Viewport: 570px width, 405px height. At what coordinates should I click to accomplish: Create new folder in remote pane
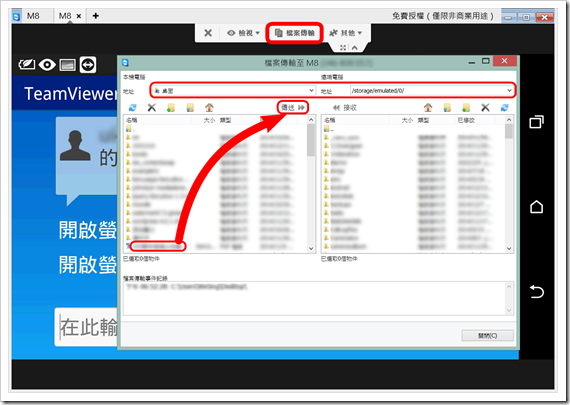tap(466, 108)
